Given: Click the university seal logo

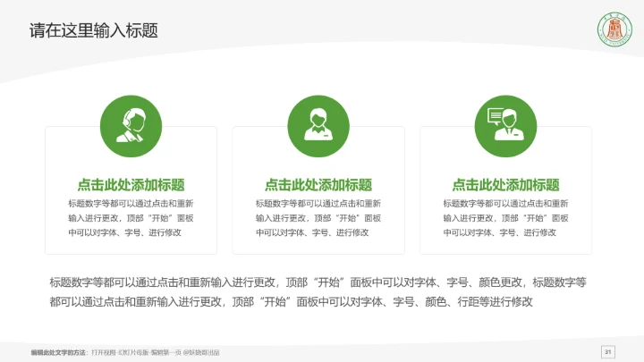Looking at the screenshot, I should [x=614, y=29].
